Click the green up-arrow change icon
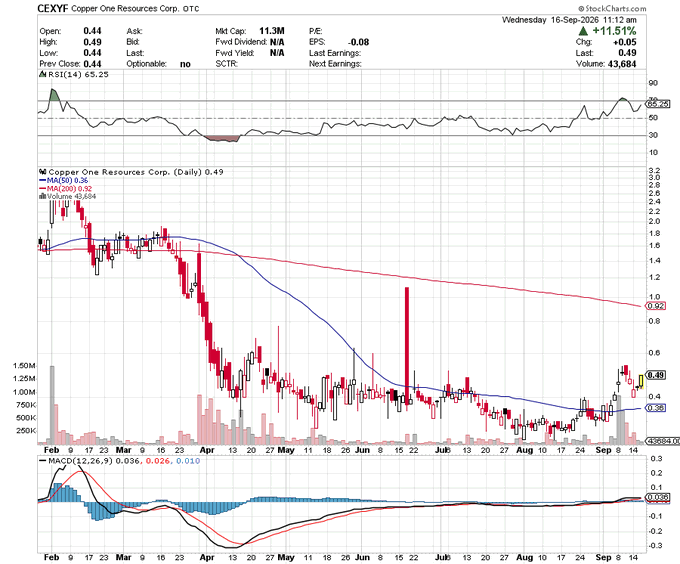The height and width of the screenshot is (564, 680). click(x=583, y=31)
